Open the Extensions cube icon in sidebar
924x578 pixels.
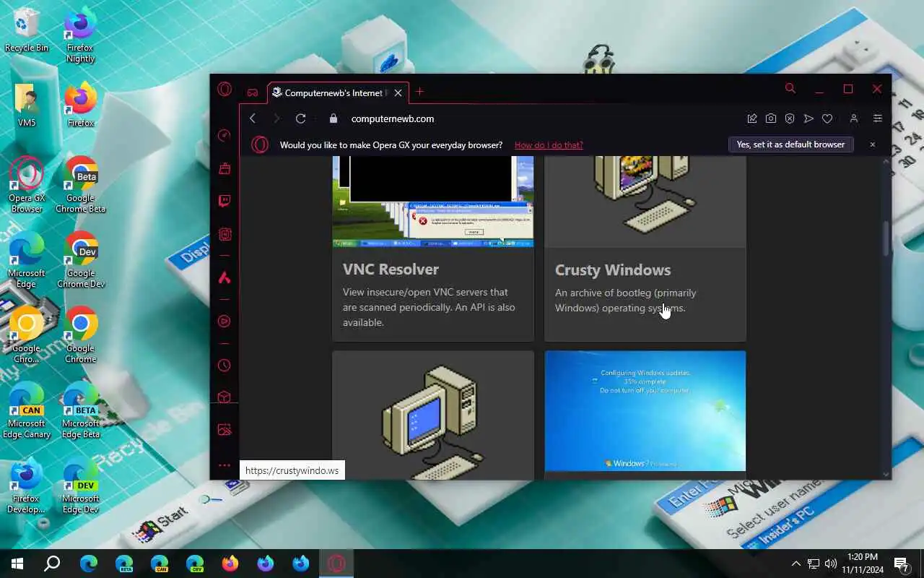(x=225, y=397)
